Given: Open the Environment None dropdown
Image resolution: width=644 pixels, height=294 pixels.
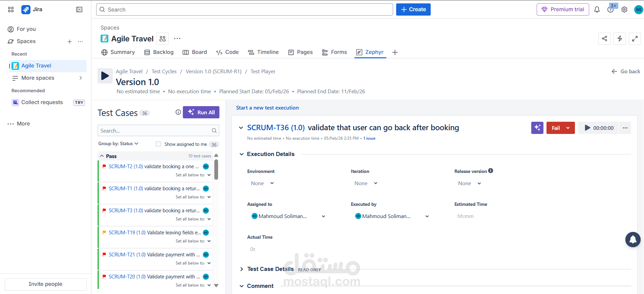Looking at the screenshot, I should [x=262, y=183].
